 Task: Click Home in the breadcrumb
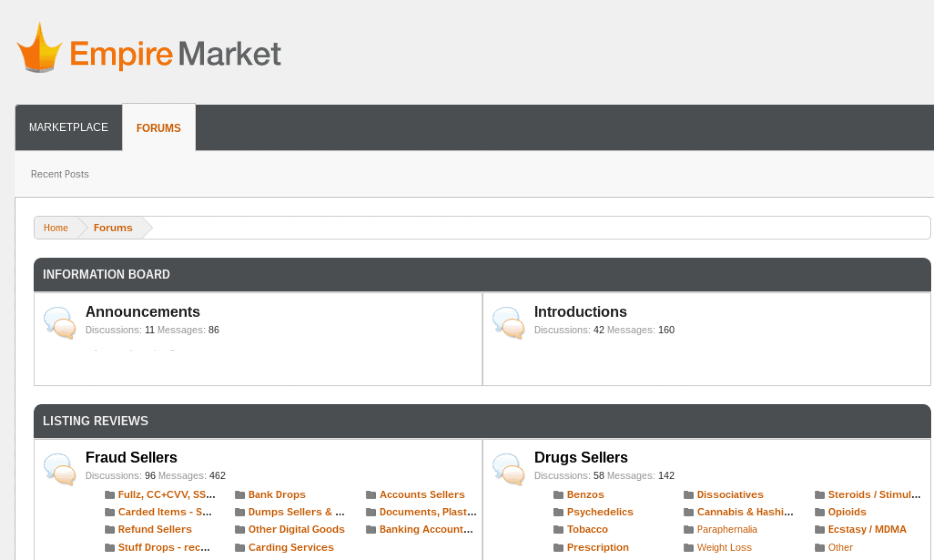click(x=56, y=227)
